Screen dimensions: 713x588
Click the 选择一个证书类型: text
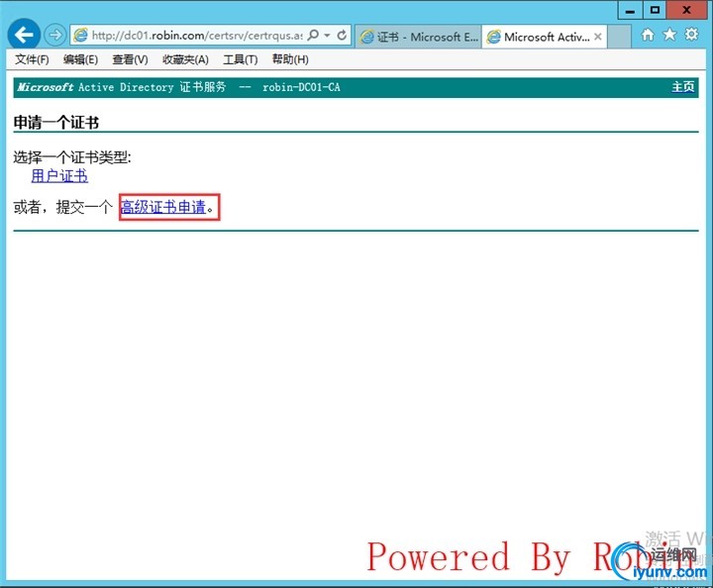click(x=72, y=157)
